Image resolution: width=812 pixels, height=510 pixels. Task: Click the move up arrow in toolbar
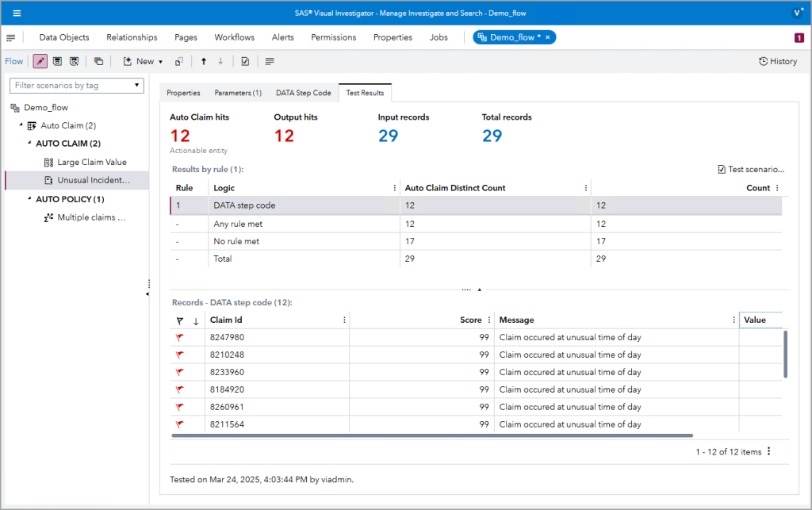(205, 61)
